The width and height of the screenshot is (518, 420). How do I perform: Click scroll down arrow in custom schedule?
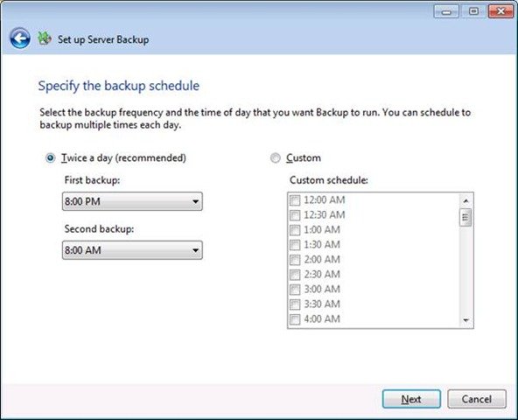click(465, 320)
